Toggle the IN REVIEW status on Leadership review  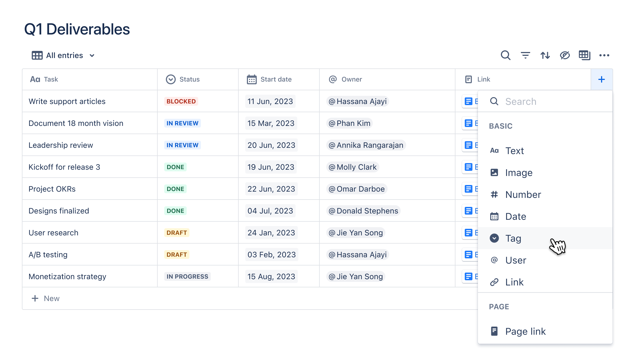[x=182, y=145]
